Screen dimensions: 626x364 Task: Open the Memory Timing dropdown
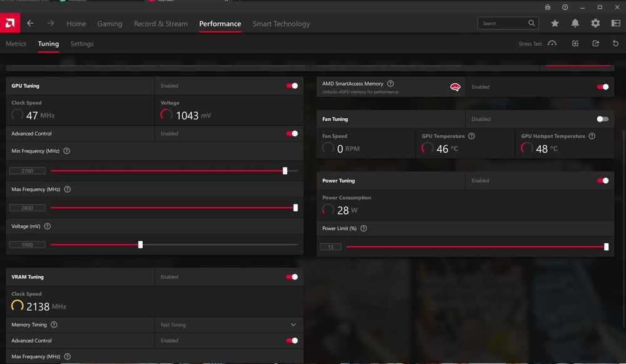click(228, 325)
